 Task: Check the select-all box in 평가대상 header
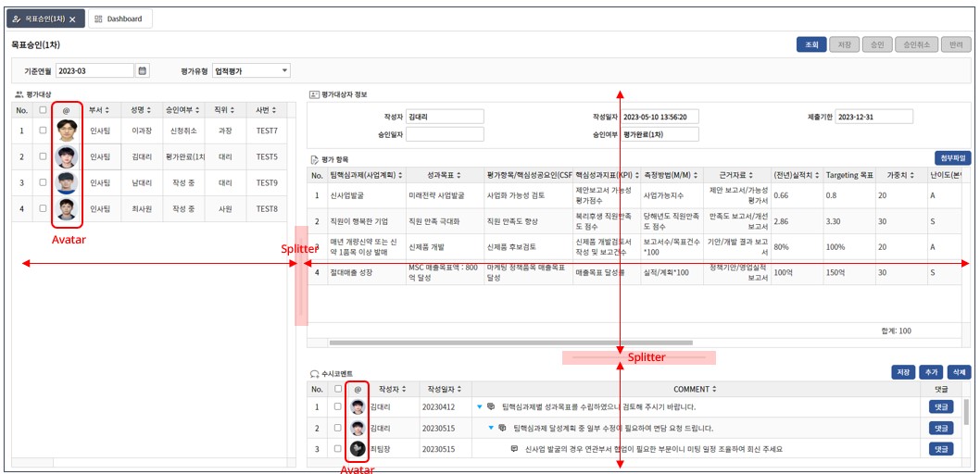pos(43,109)
